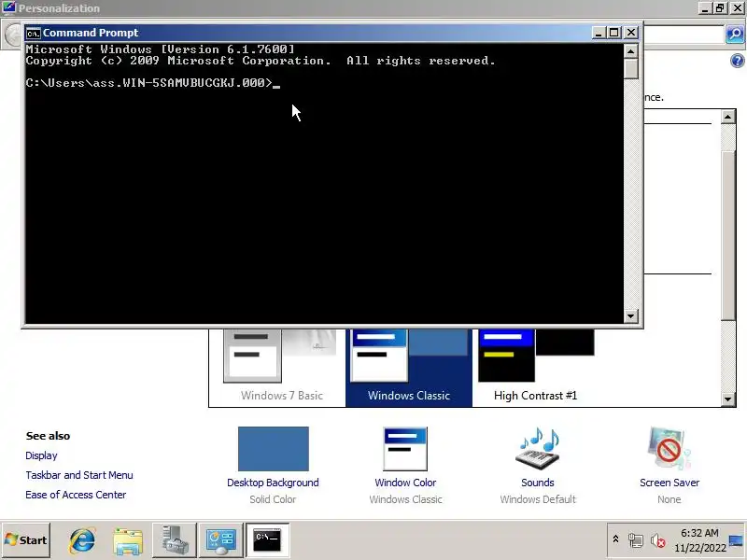Click the Command Prompt console area

pyautogui.click(x=324, y=183)
